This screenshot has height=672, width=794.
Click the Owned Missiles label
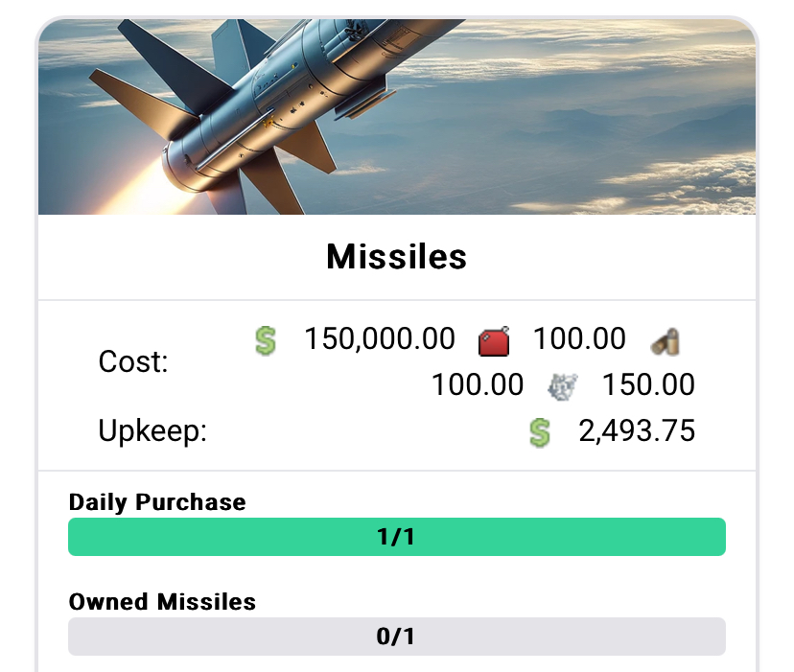click(x=163, y=602)
